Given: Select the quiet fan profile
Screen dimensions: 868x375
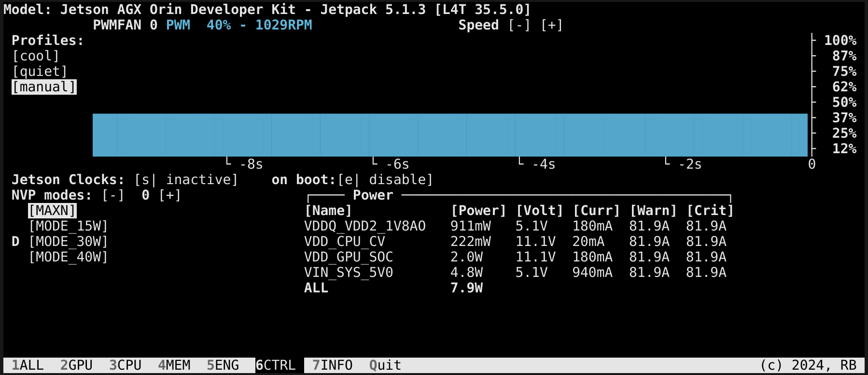Looking at the screenshot, I should point(40,72).
